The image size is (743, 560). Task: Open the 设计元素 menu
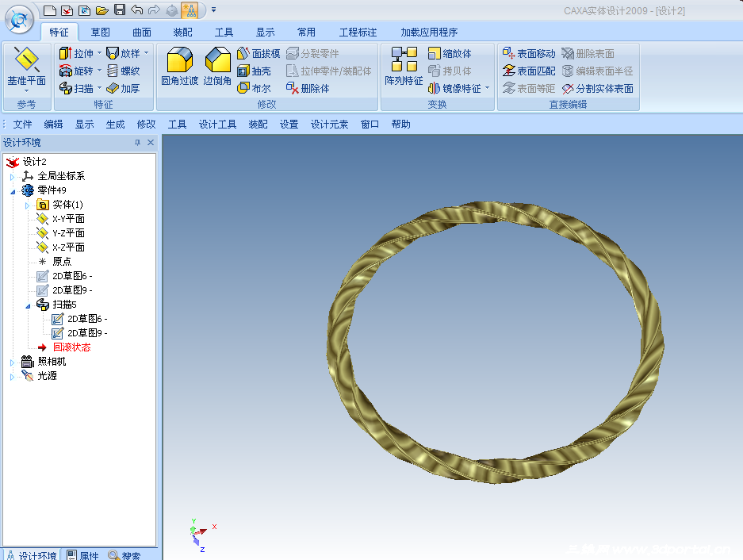point(329,125)
